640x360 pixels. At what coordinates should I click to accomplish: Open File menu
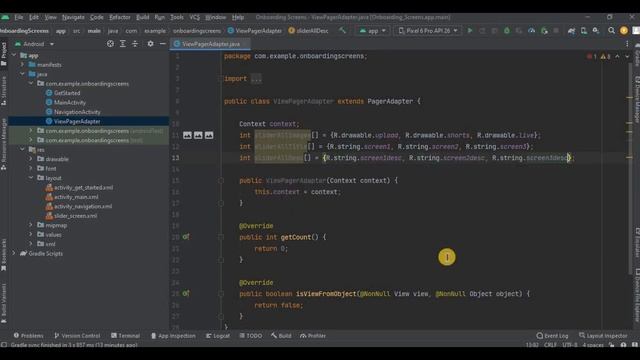(19, 17)
